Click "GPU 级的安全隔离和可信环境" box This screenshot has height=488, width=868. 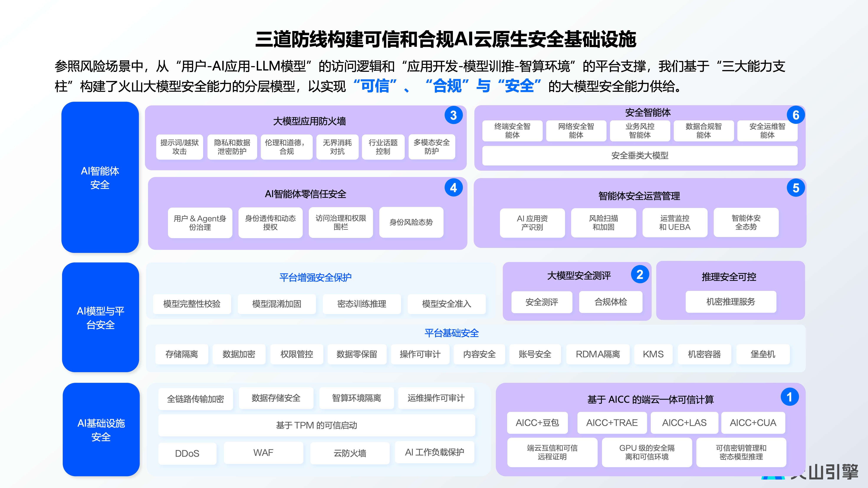[647, 452]
